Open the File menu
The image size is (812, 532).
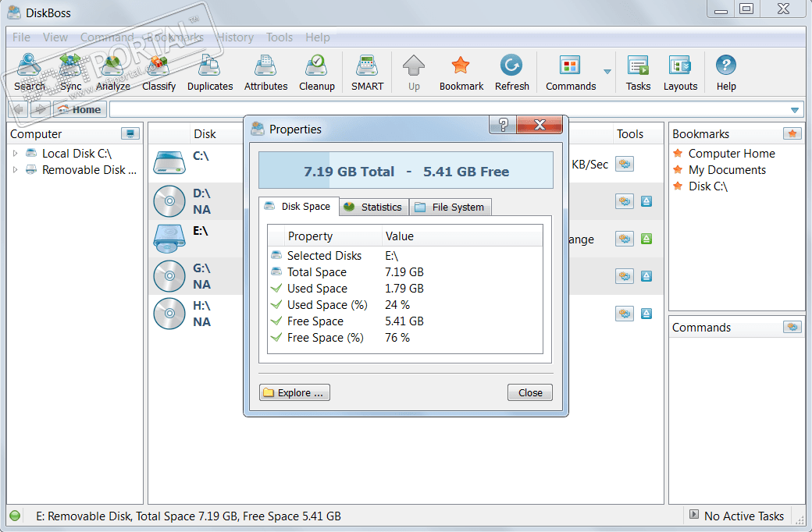[x=21, y=37]
